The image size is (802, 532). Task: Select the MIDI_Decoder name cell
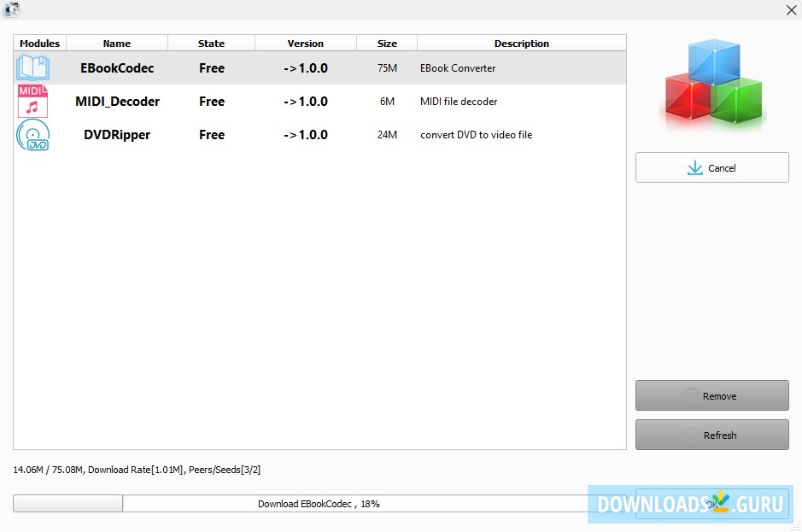click(117, 102)
